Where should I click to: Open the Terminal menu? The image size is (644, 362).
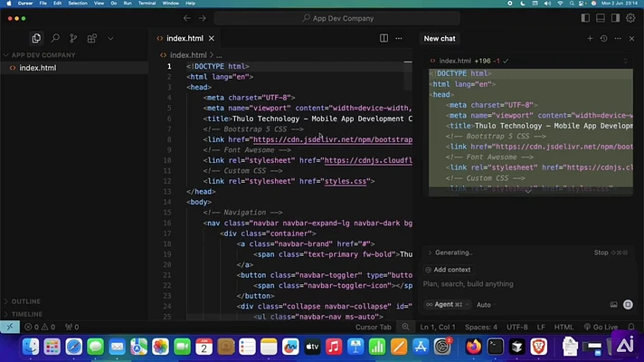click(x=147, y=4)
